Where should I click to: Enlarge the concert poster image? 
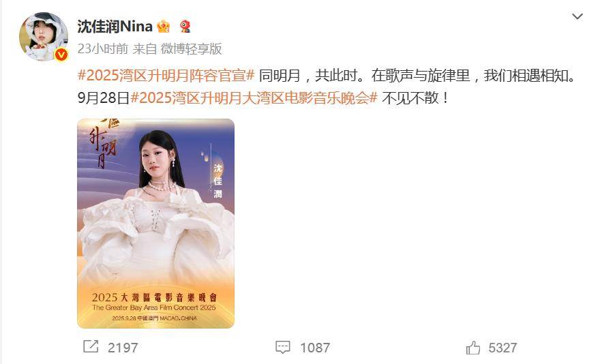point(155,224)
